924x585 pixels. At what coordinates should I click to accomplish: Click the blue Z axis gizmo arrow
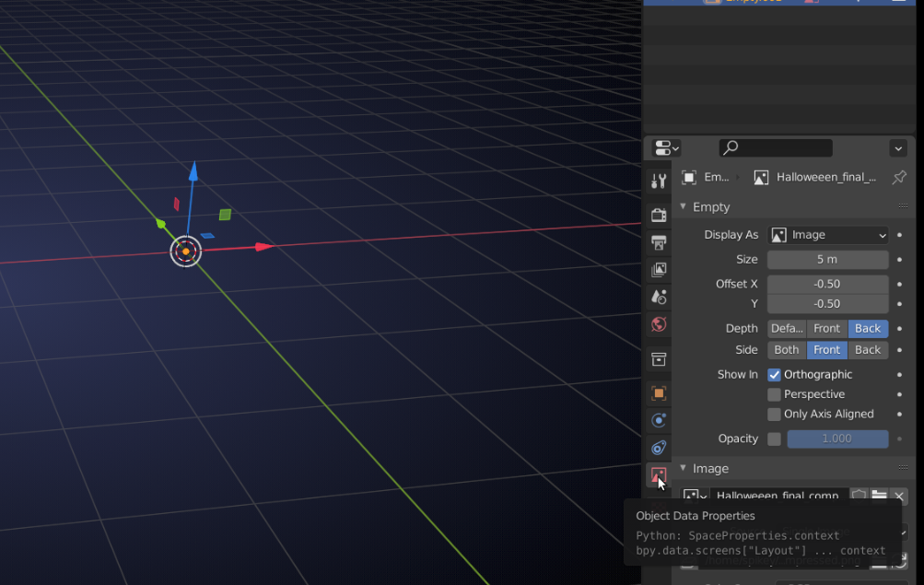click(x=193, y=171)
